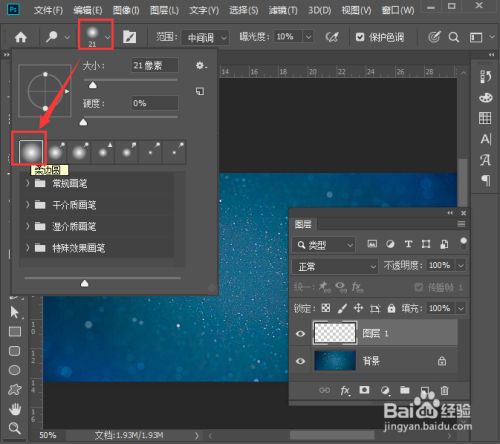The height and width of the screenshot is (444, 500).
Task: Open the Search icon in options bar
Action: point(454,37)
